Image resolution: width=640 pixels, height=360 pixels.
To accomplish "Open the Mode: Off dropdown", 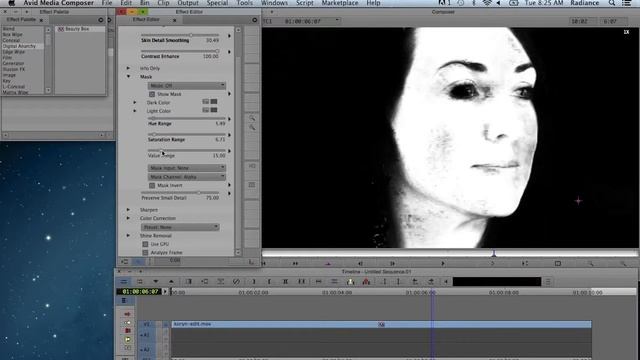I will pyautogui.click(x=187, y=86).
